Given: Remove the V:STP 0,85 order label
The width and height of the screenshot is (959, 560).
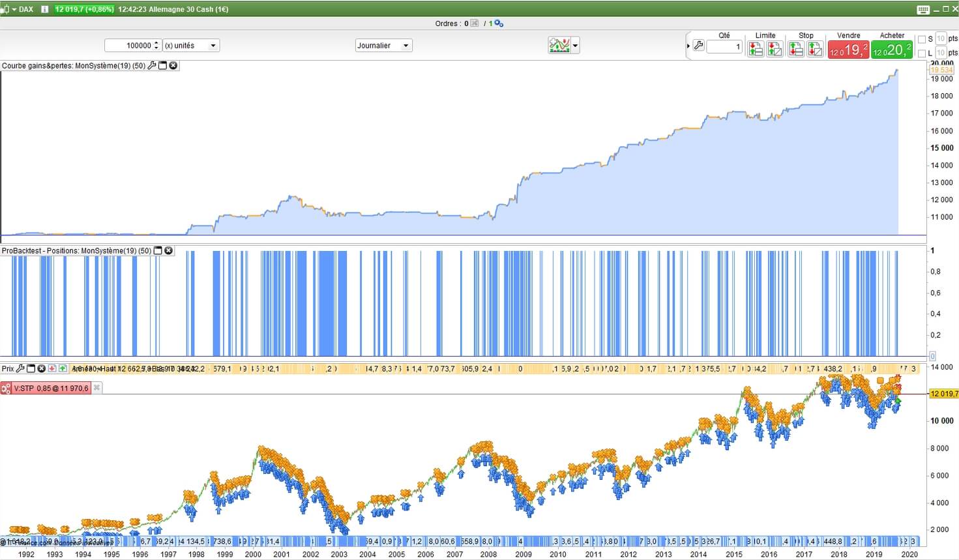Looking at the screenshot, I should point(96,388).
